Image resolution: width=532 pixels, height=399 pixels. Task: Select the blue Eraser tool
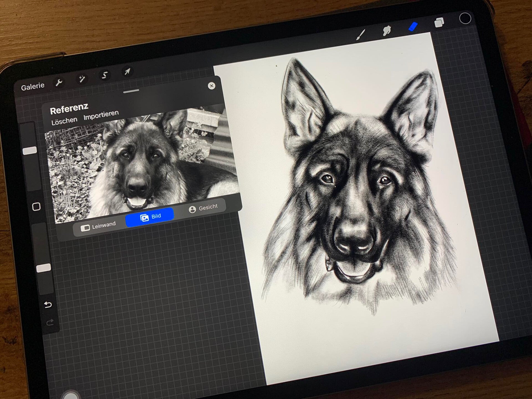pos(413,27)
